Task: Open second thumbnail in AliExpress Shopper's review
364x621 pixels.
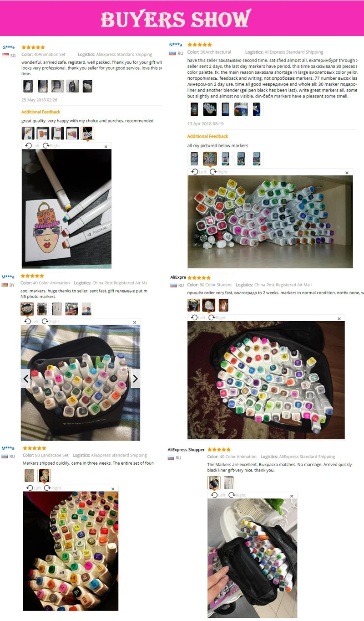Action: coord(228,482)
